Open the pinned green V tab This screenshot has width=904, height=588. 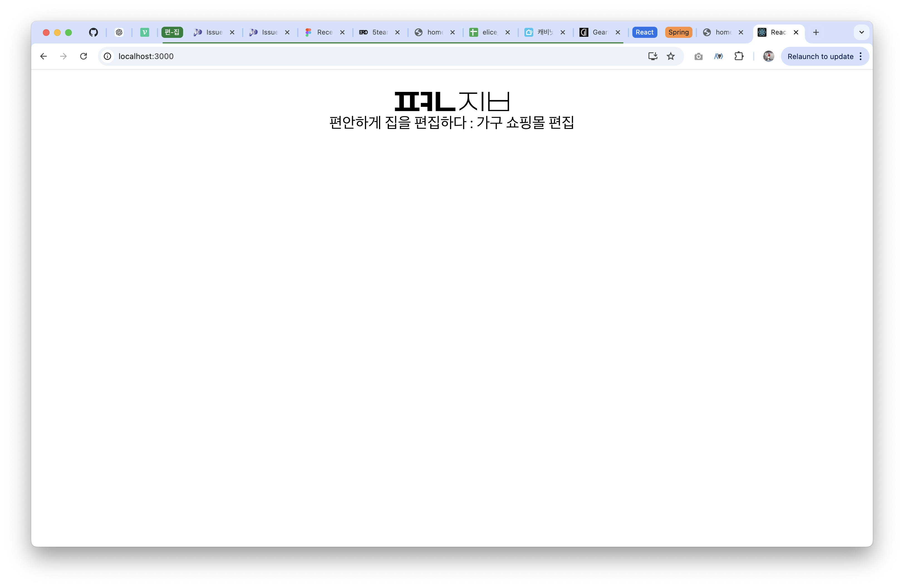(x=144, y=32)
